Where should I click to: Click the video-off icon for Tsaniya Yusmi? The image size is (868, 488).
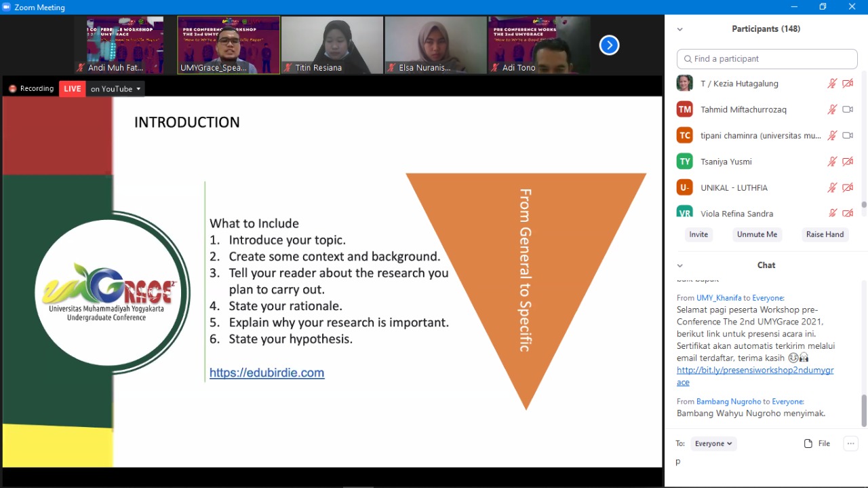tap(848, 162)
